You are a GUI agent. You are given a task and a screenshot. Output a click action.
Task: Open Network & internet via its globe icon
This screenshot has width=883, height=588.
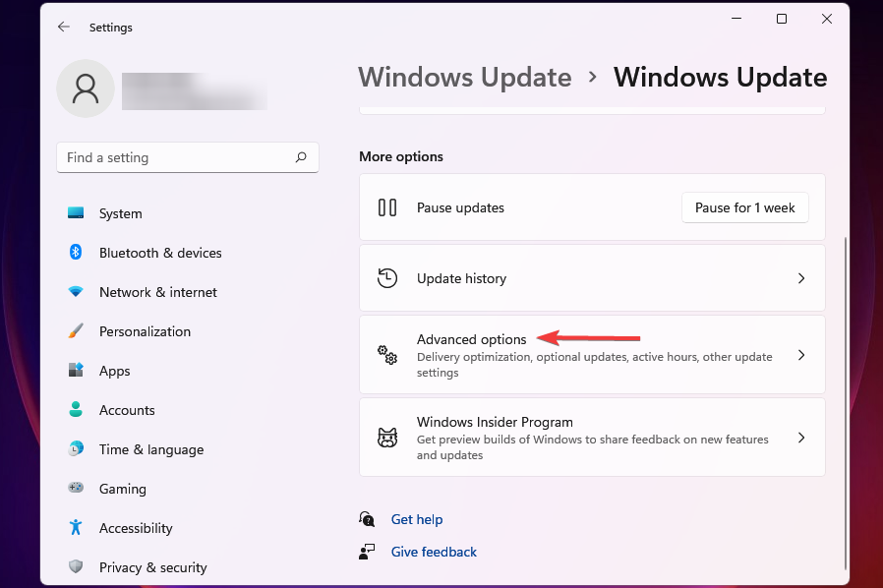76,292
